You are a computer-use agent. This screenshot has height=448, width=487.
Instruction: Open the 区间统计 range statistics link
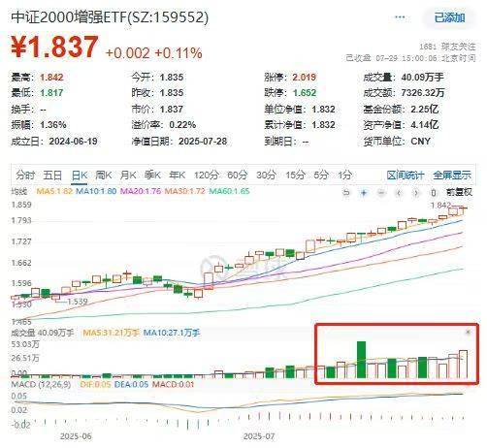click(406, 176)
